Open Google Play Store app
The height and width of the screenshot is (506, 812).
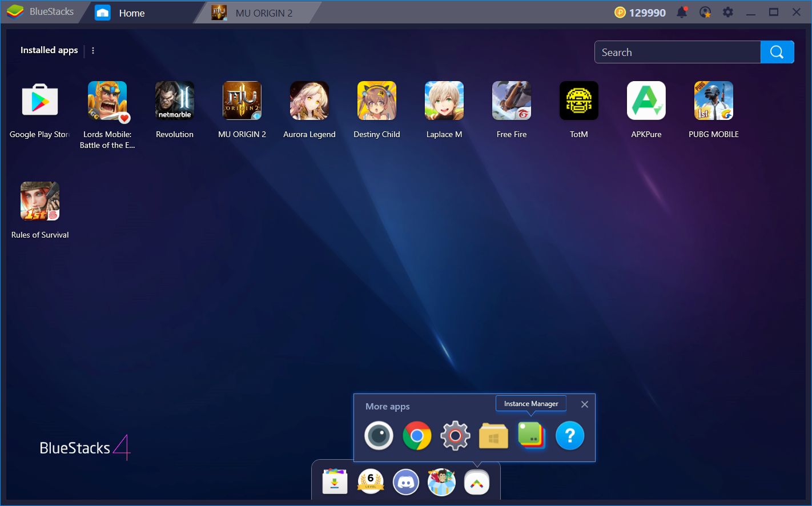pos(40,101)
